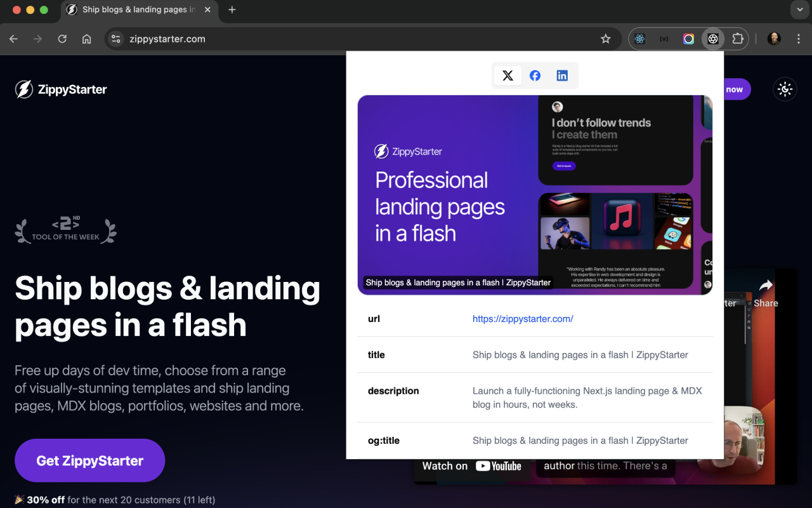Viewport: 812px width, 508px height.
Task: Click the Tool of the Week badge
Action: [66, 230]
